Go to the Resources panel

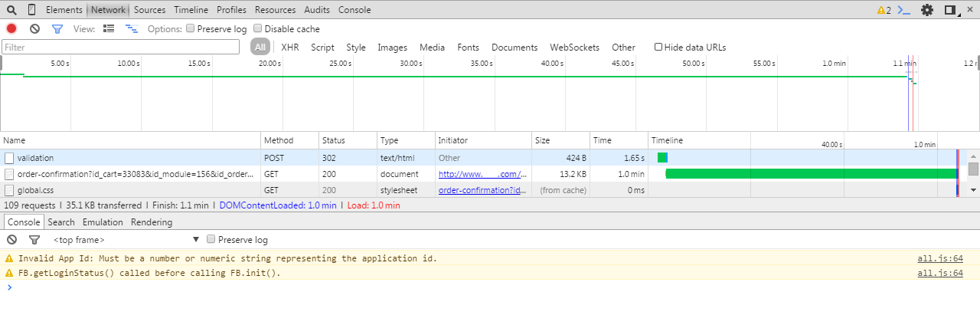[x=275, y=10]
